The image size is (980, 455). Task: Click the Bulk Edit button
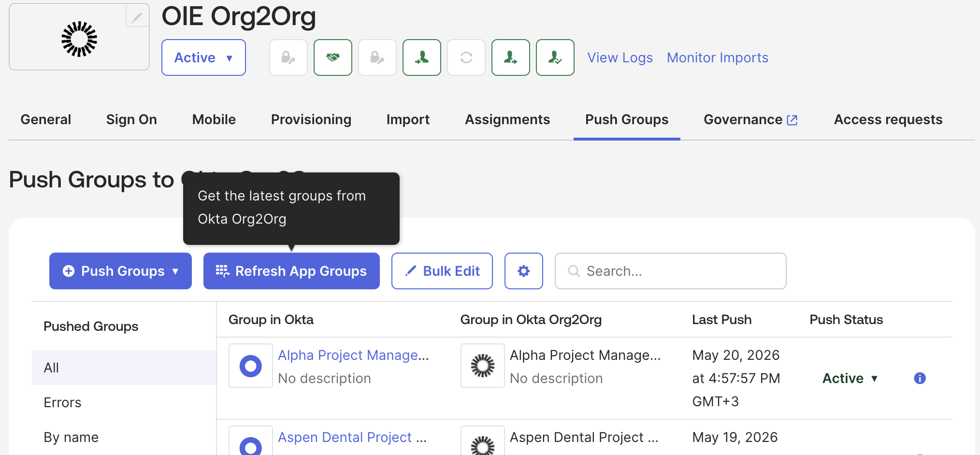tap(442, 271)
